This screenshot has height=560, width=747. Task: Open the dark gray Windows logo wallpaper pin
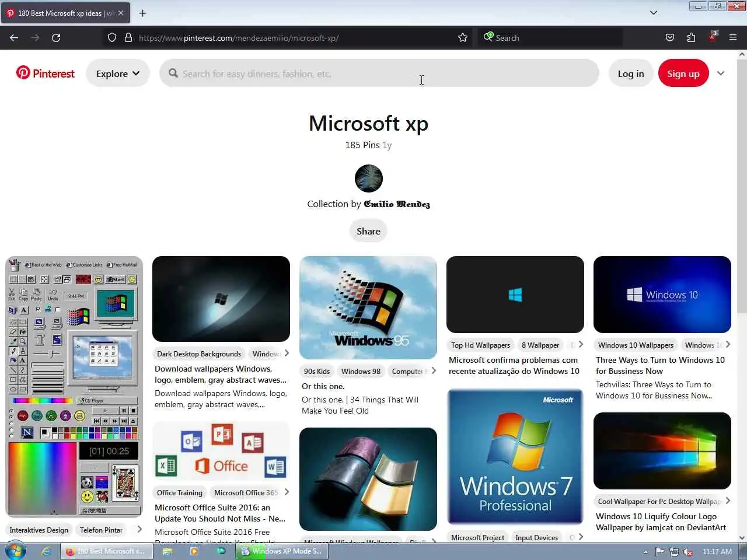[x=221, y=299]
